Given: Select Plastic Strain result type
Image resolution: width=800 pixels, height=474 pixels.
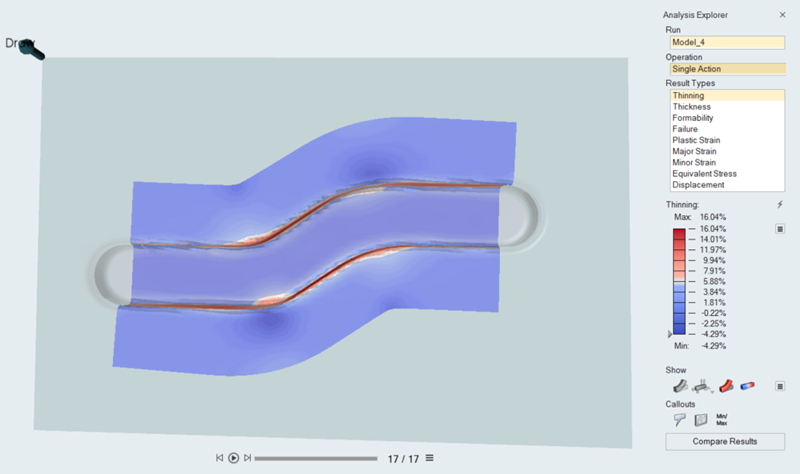Looking at the screenshot, I should 697,140.
